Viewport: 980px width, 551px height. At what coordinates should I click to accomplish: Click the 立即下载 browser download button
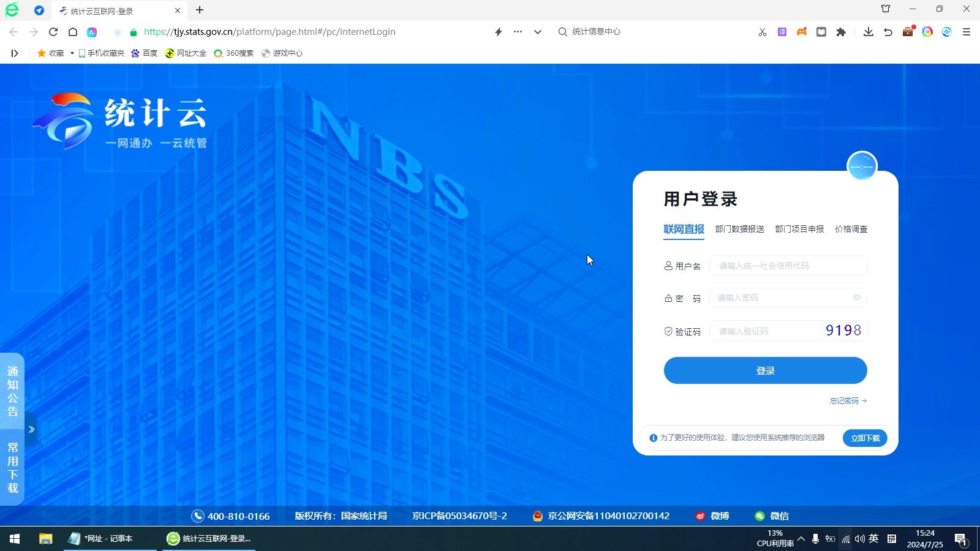pyautogui.click(x=865, y=438)
